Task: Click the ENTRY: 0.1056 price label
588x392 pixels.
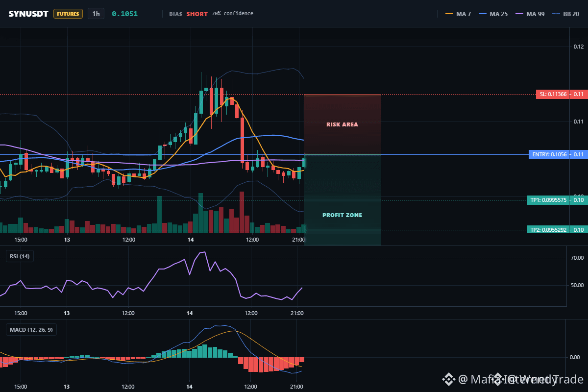Action: coord(549,154)
